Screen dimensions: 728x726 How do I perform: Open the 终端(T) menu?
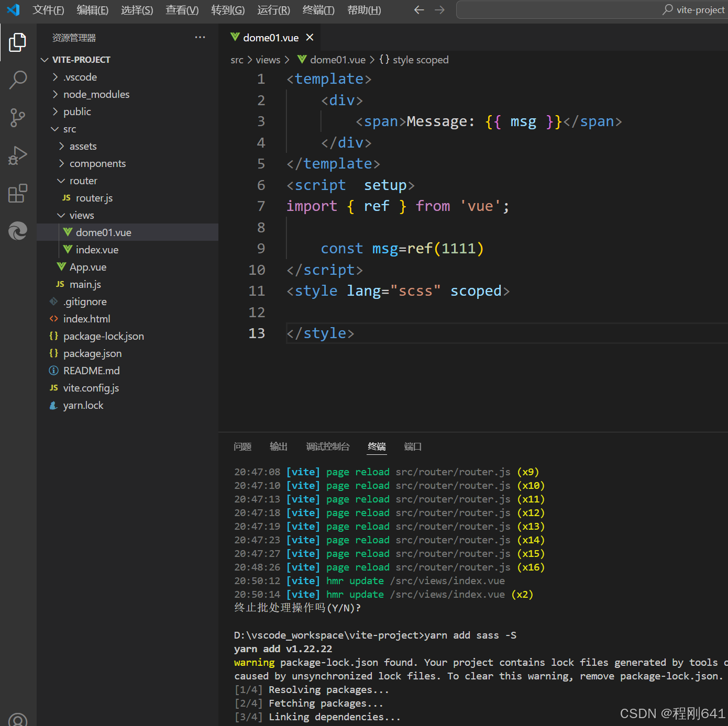[318, 10]
